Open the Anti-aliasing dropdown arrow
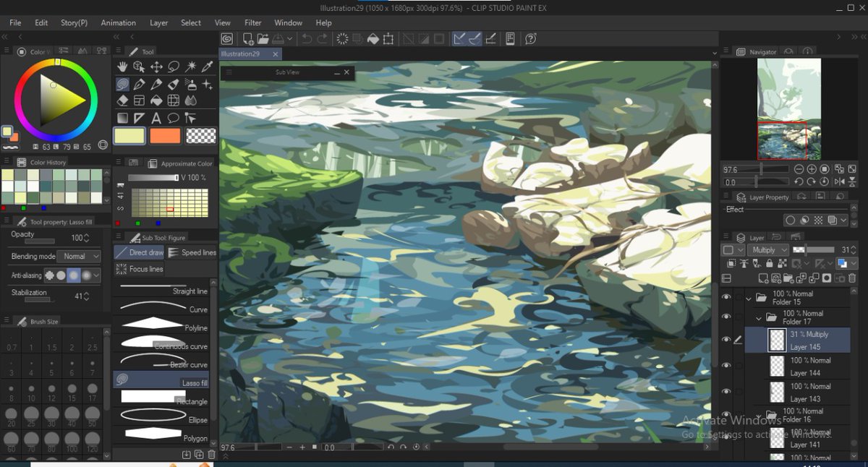 click(x=97, y=275)
